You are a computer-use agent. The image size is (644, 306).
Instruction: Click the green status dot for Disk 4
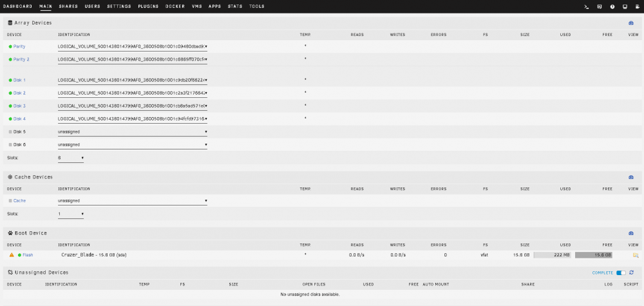(x=10, y=119)
